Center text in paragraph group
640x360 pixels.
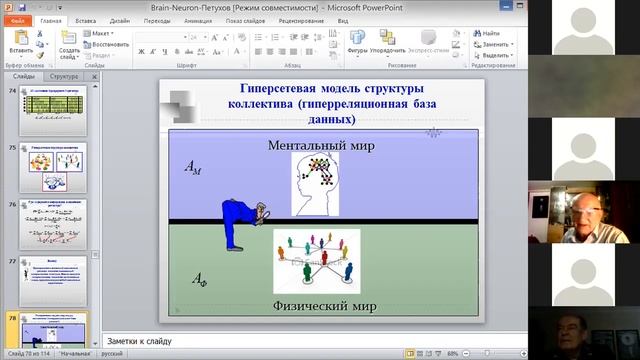click(270, 52)
